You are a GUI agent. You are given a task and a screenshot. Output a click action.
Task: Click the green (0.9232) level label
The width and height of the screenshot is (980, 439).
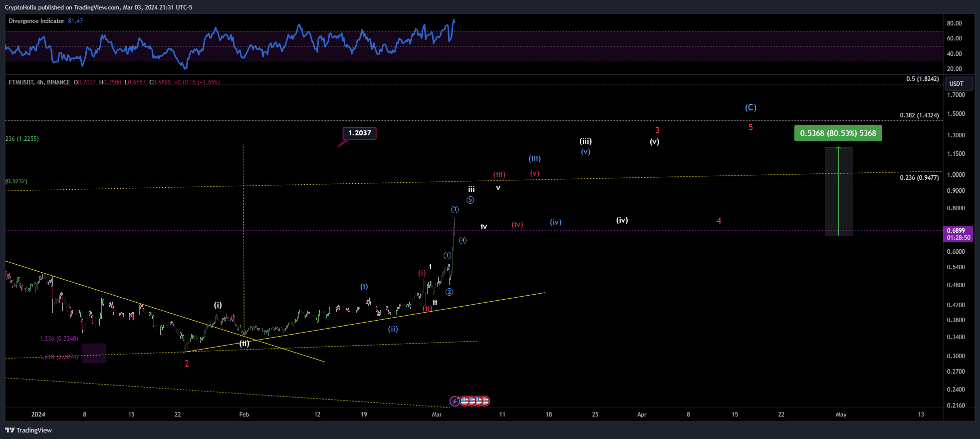16,181
